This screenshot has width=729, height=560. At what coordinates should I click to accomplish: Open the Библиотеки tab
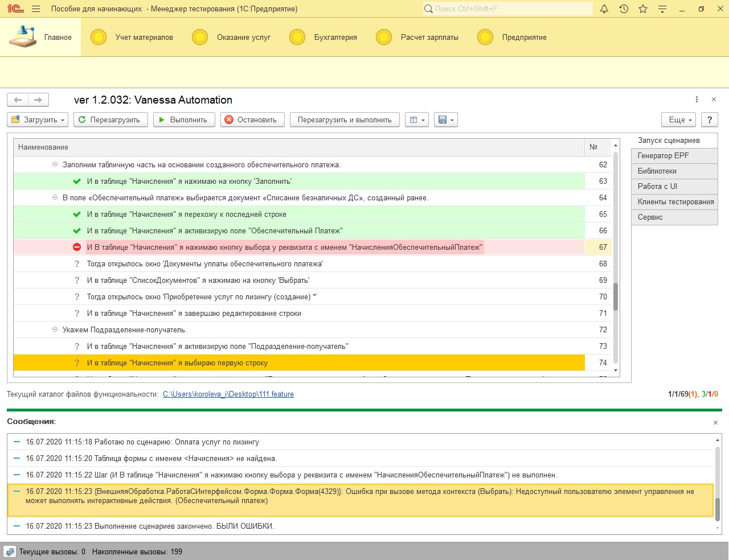click(674, 171)
